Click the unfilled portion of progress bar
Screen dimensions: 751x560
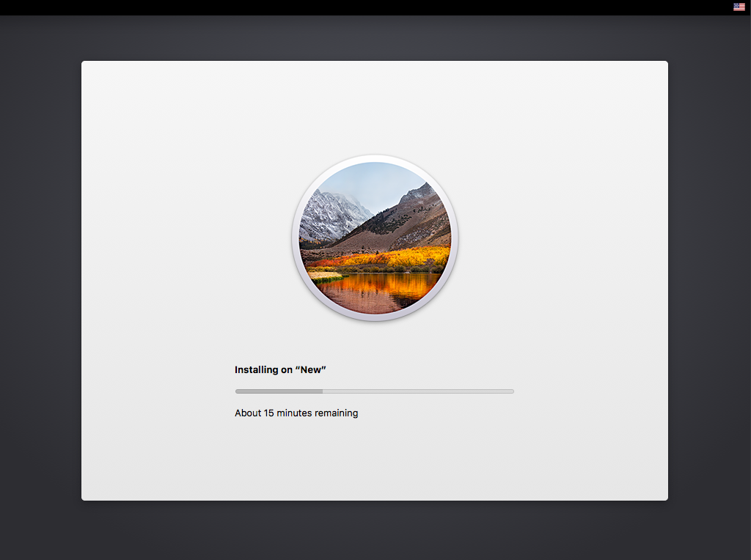(x=418, y=391)
